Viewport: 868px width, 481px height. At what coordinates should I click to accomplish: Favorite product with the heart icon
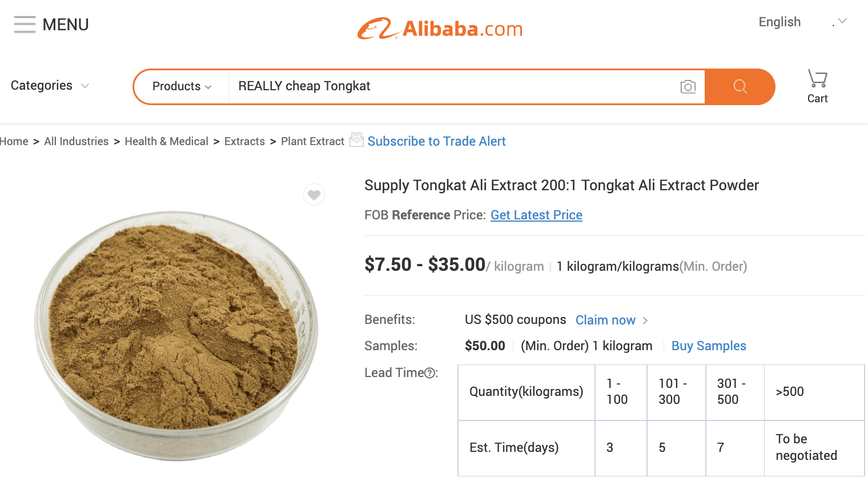(314, 194)
